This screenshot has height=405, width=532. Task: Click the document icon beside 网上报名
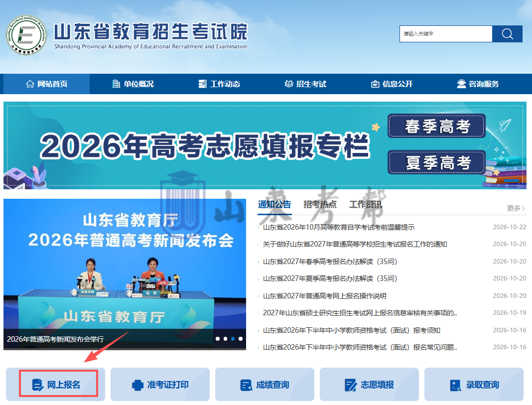click(x=38, y=385)
